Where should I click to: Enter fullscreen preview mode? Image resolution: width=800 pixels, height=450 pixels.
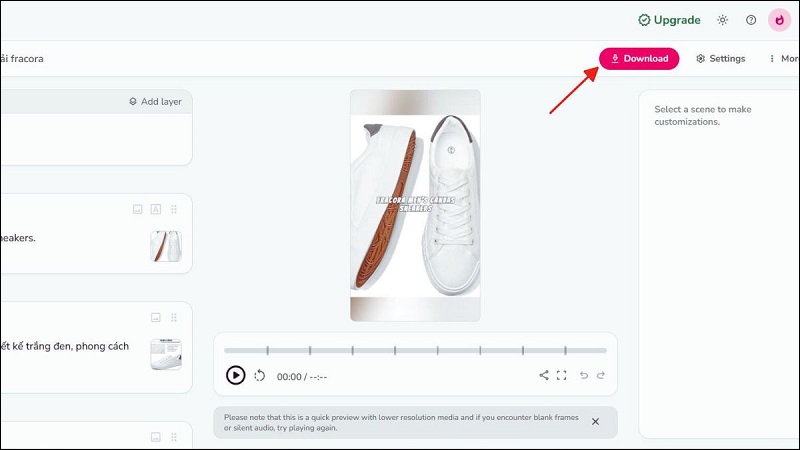562,375
